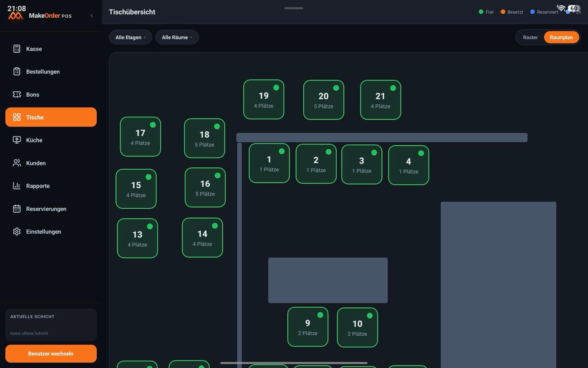This screenshot has height=368, width=588.
Task: Click the Einstellungen menu label
Action: click(x=44, y=231)
